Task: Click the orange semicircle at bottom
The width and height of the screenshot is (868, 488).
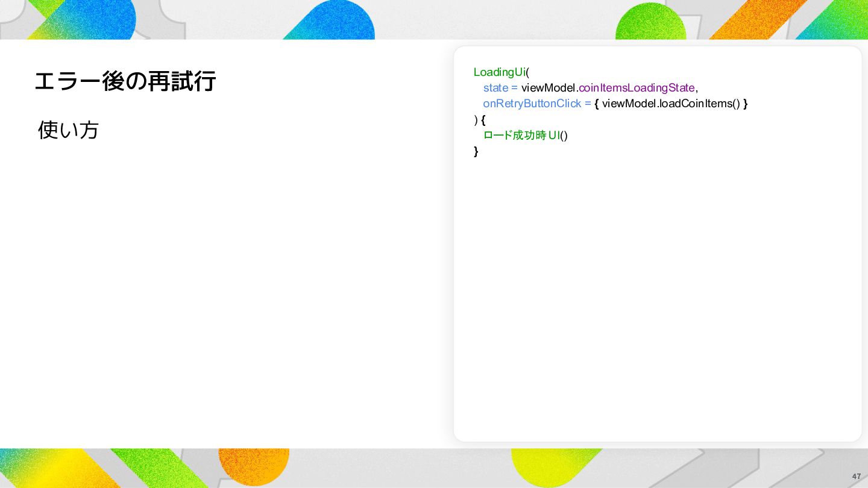Action: coord(254,464)
